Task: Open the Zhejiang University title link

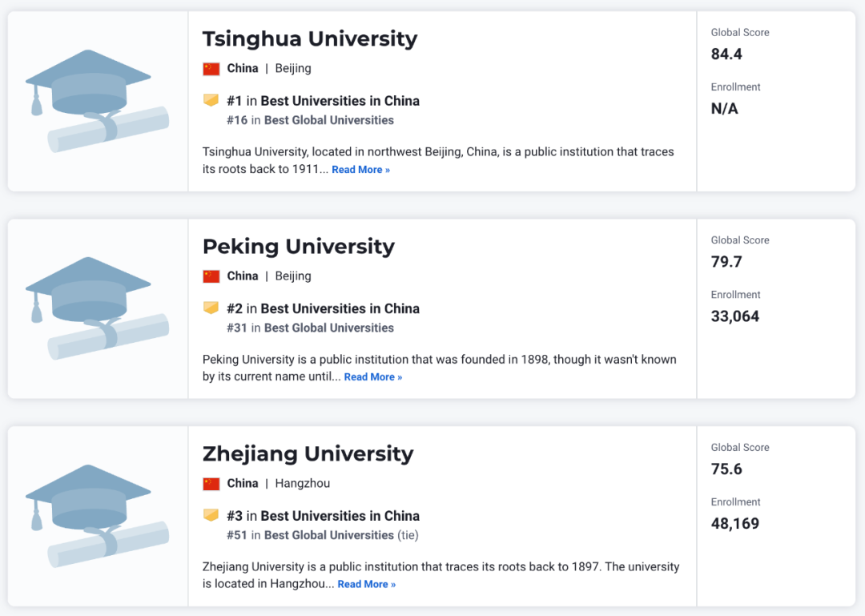Action: click(x=308, y=453)
